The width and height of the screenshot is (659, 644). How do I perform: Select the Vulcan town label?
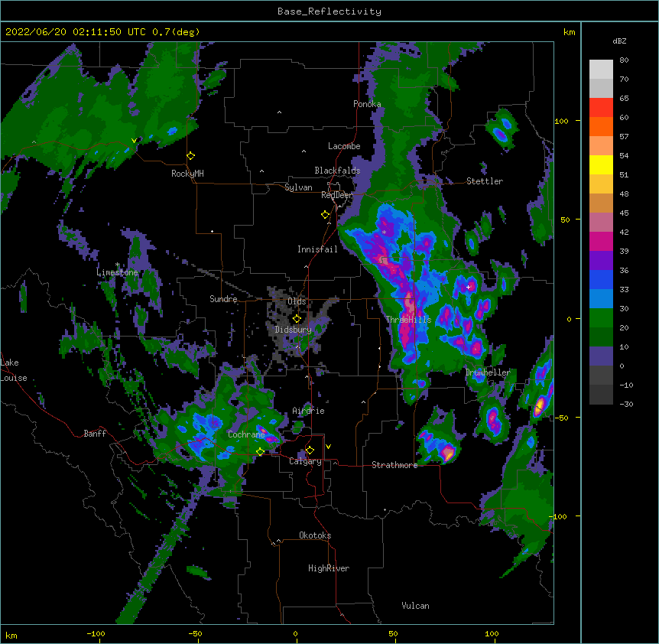pyautogui.click(x=415, y=606)
